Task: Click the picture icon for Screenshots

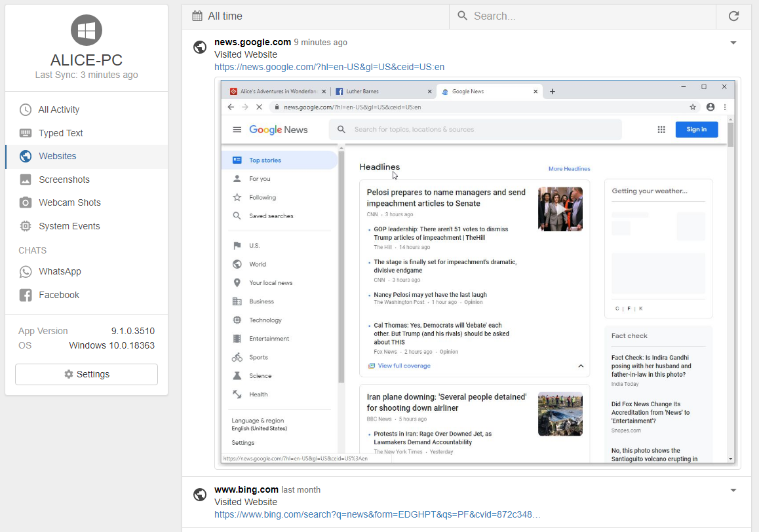Action: click(25, 179)
